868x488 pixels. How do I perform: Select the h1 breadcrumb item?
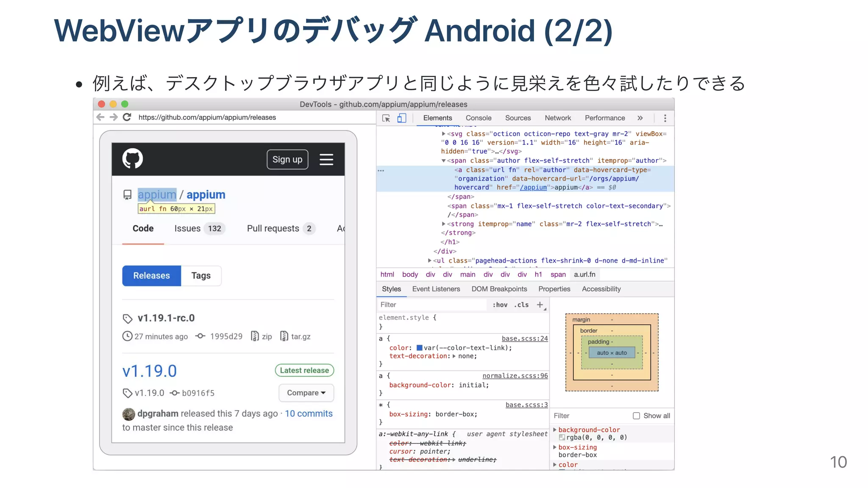coord(538,274)
